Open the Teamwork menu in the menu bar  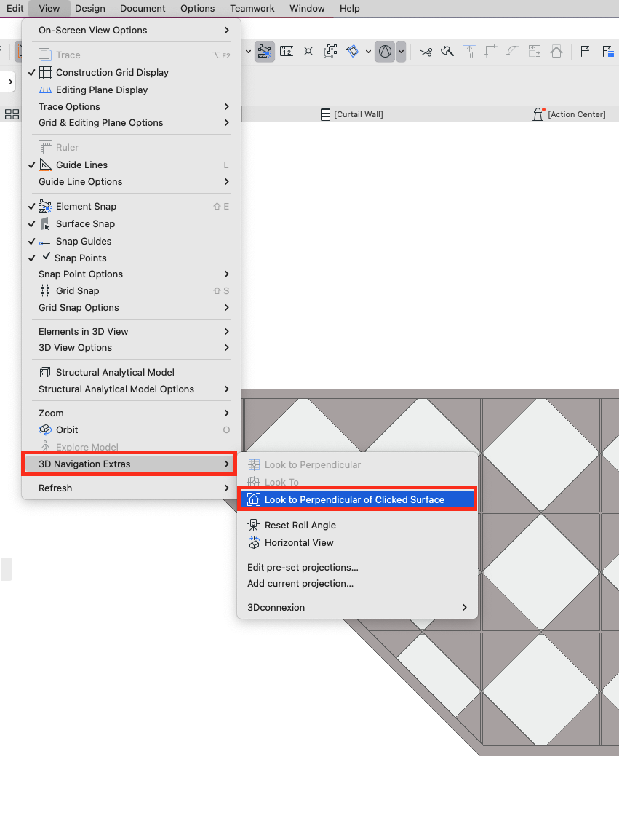click(252, 8)
